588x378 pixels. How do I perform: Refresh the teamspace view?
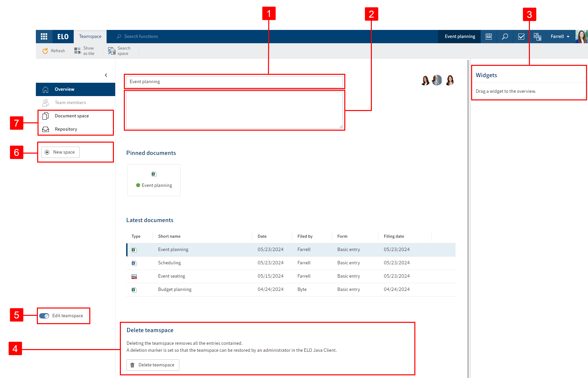[54, 51]
